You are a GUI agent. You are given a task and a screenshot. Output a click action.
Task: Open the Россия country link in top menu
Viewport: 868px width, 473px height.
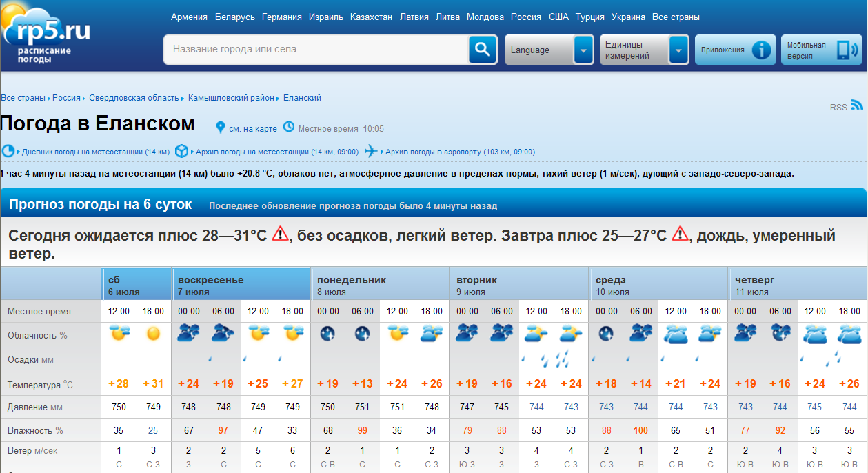[525, 17]
